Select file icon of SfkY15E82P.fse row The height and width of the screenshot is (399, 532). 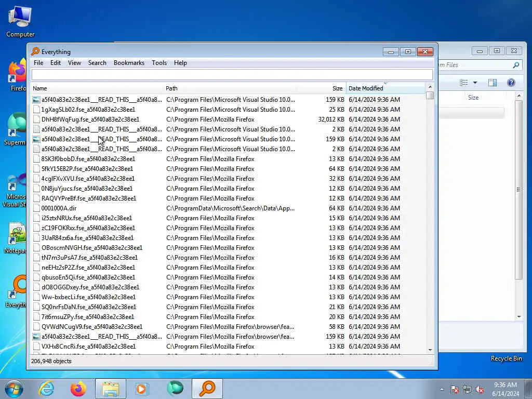pos(36,169)
